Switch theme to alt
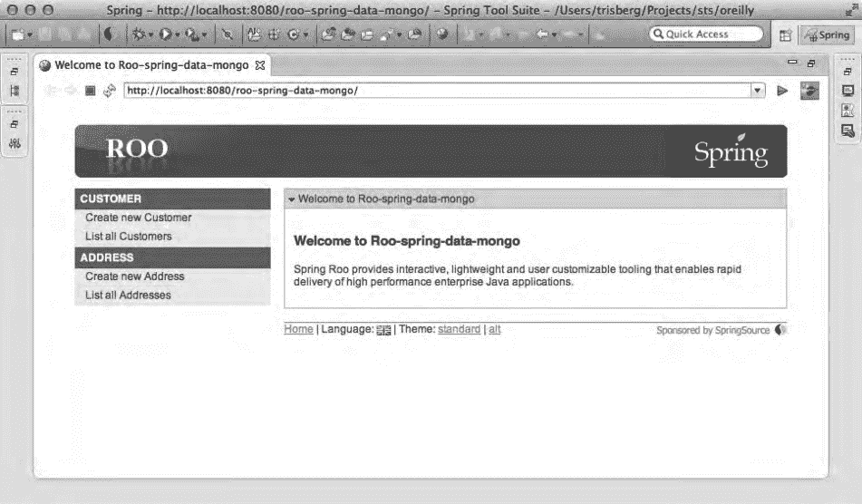The image size is (862, 504). pyautogui.click(x=494, y=330)
